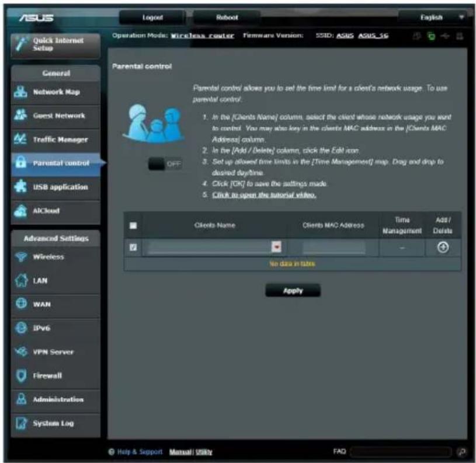Open Firewall shield icon
The height and width of the screenshot is (463, 476).
[21, 375]
